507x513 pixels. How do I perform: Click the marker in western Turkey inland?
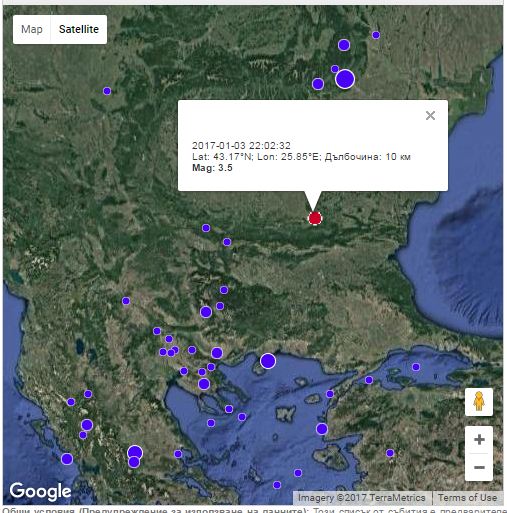(x=390, y=453)
